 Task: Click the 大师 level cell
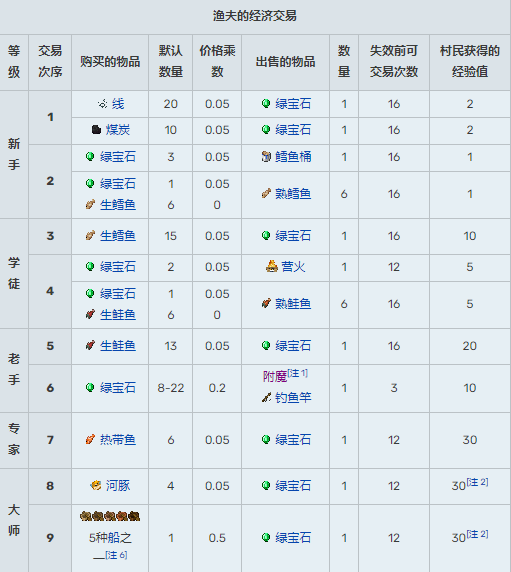[x=14, y=521]
